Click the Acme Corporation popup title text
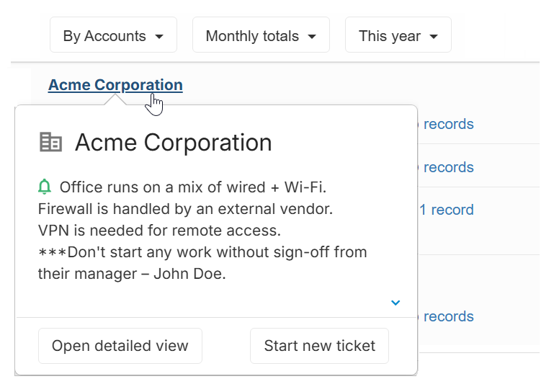 point(174,143)
